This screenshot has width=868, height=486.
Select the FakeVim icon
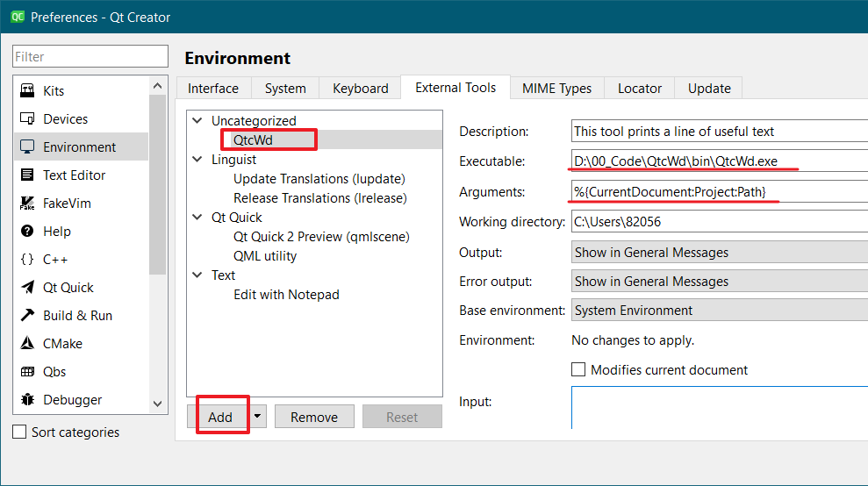click(27, 204)
